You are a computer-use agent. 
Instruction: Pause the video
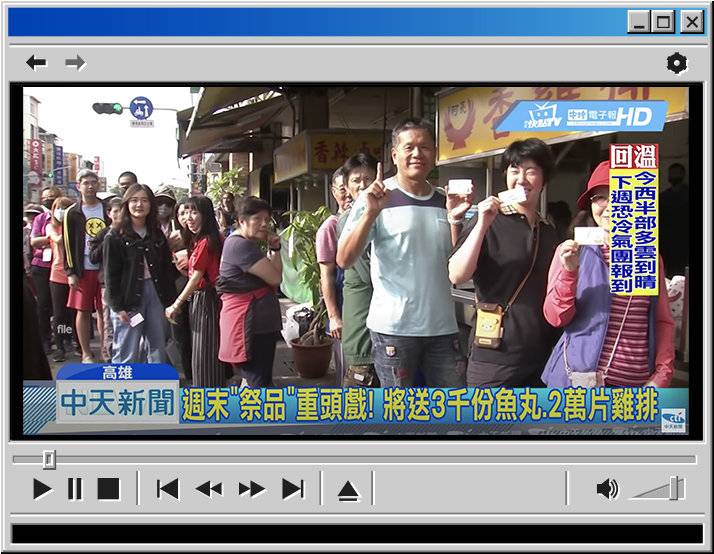pyautogui.click(x=75, y=489)
